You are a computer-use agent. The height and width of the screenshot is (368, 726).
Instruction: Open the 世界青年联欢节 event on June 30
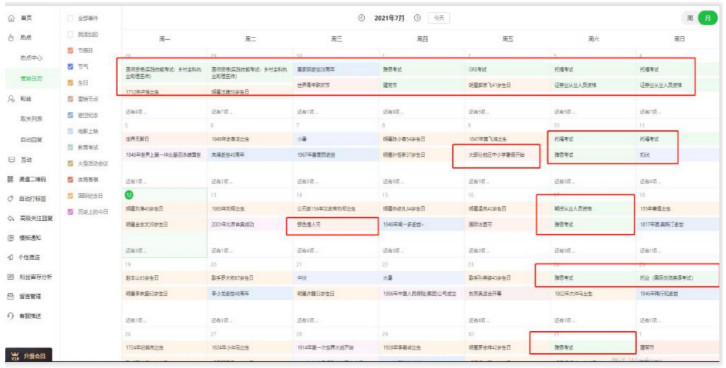click(x=336, y=85)
